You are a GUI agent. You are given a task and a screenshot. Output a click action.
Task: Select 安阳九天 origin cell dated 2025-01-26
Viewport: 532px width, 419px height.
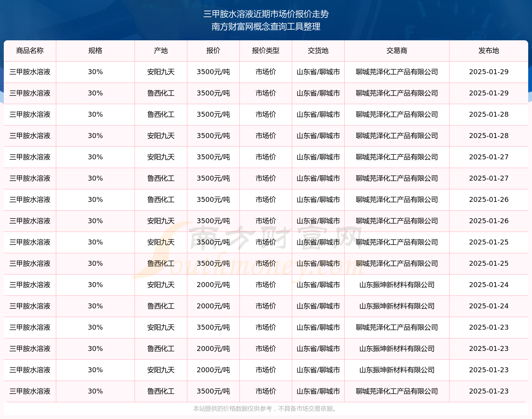point(161,221)
